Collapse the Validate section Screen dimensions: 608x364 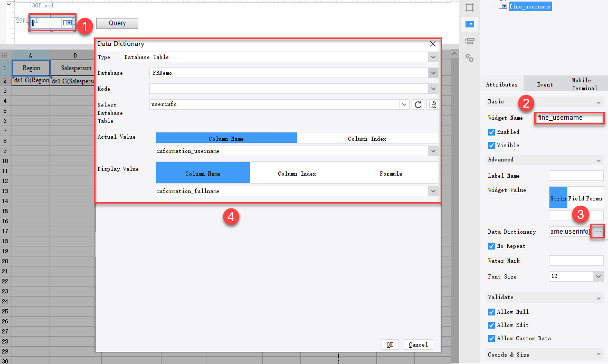click(598, 299)
